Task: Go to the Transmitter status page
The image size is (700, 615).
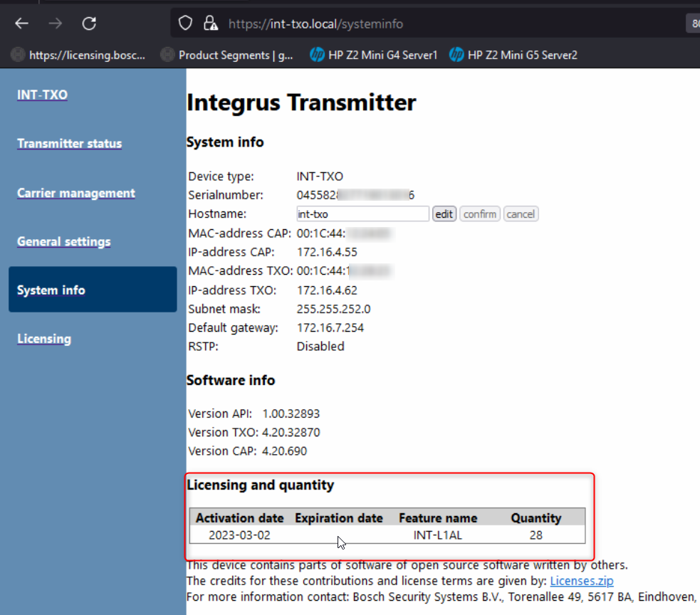Action: pos(69,144)
